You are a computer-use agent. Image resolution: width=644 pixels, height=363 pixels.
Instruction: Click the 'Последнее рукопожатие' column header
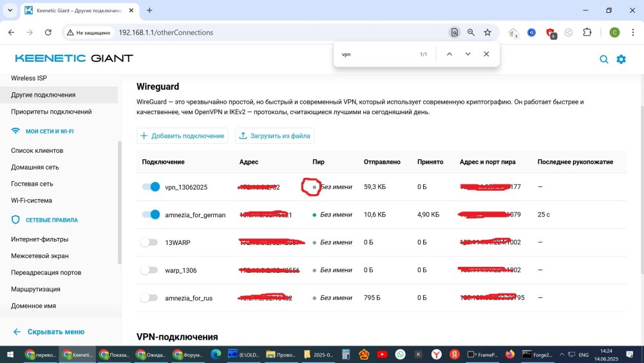[575, 162]
